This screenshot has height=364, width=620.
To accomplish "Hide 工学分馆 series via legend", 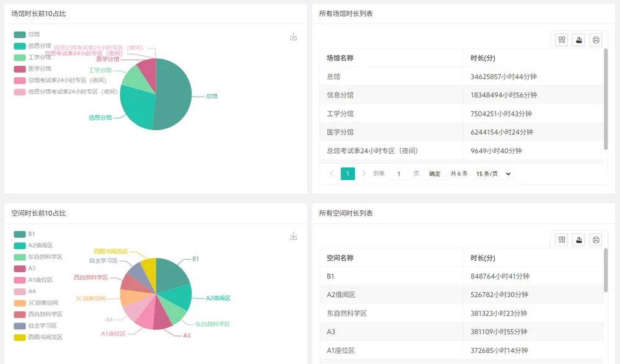I will coord(32,58).
